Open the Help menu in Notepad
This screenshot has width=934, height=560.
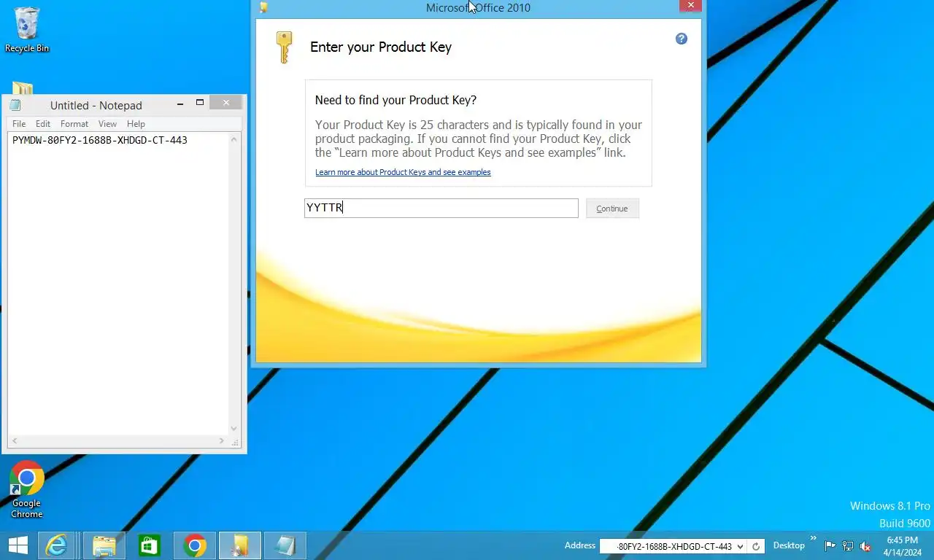136,124
